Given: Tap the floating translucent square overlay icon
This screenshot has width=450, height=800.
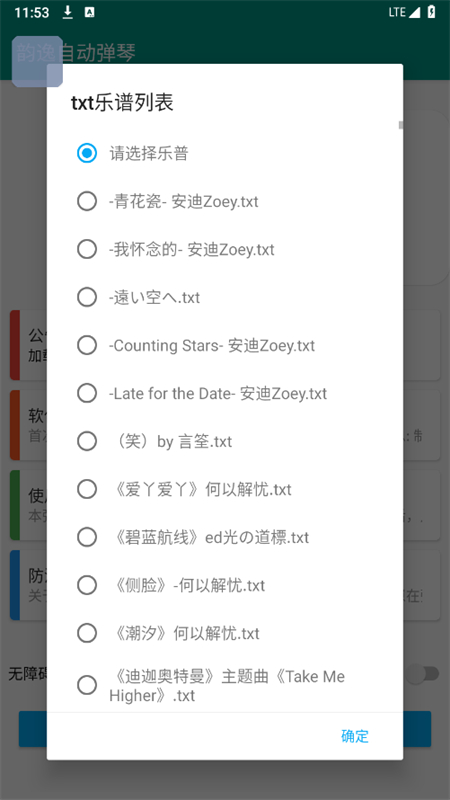Looking at the screenshot, I should (37, 61).
